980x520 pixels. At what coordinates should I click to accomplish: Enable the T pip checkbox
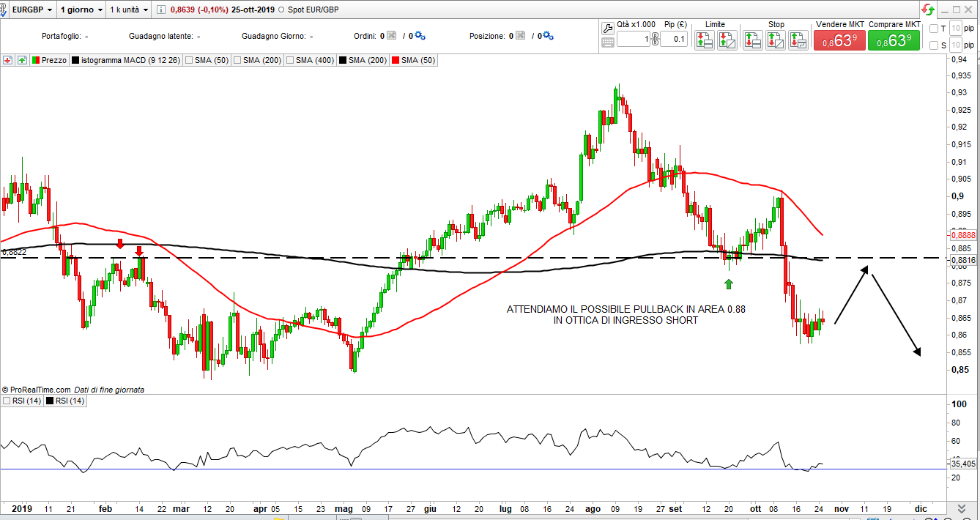pyautogui.click(x=934, y=29)
